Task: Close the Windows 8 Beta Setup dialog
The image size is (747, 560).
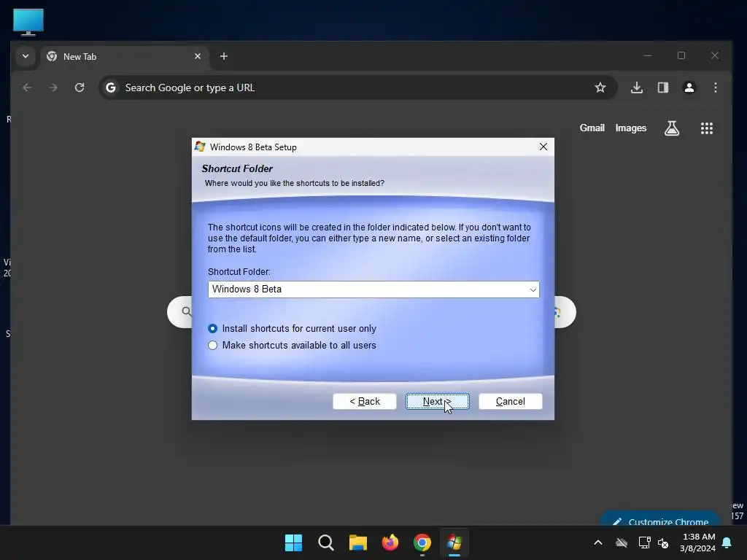Action: tap(543, 147)
